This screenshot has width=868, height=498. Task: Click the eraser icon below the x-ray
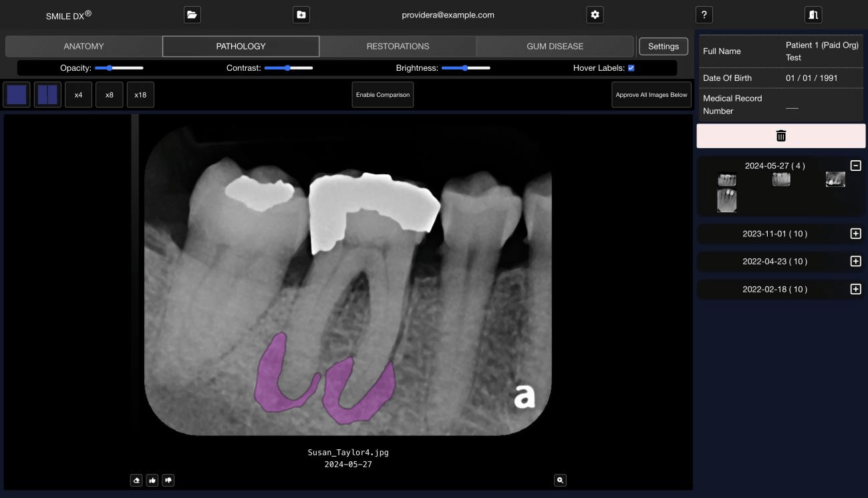[x=136, y=480]
